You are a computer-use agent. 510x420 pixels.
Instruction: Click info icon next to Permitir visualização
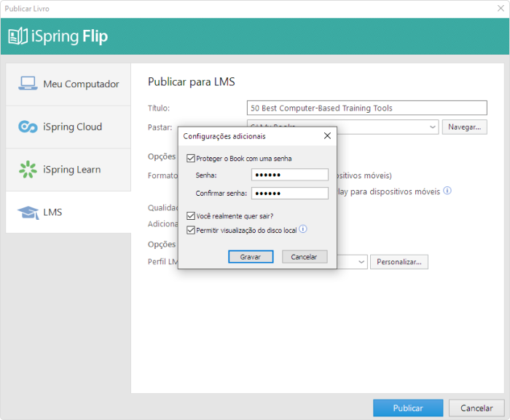[303, 229]
